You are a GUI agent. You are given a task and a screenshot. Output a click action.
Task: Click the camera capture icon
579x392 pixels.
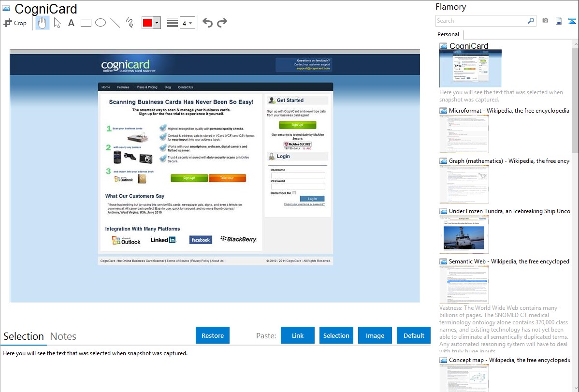point(545,21)
